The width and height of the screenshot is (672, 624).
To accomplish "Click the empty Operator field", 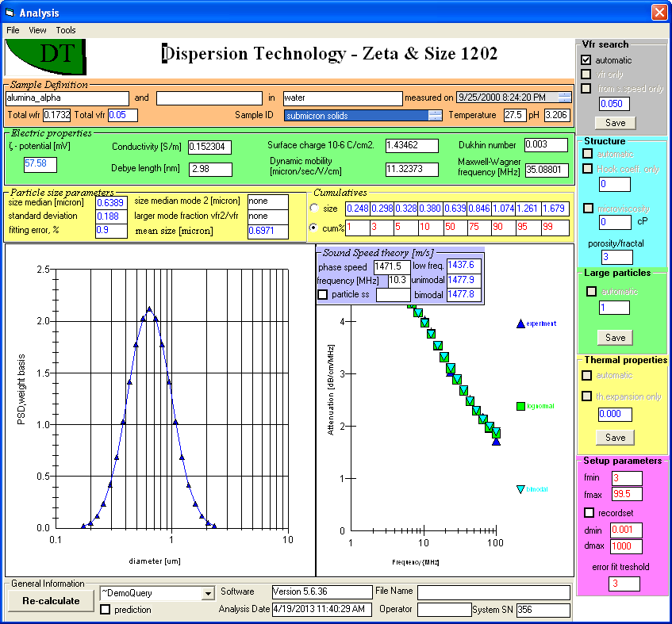I will 444,610.
